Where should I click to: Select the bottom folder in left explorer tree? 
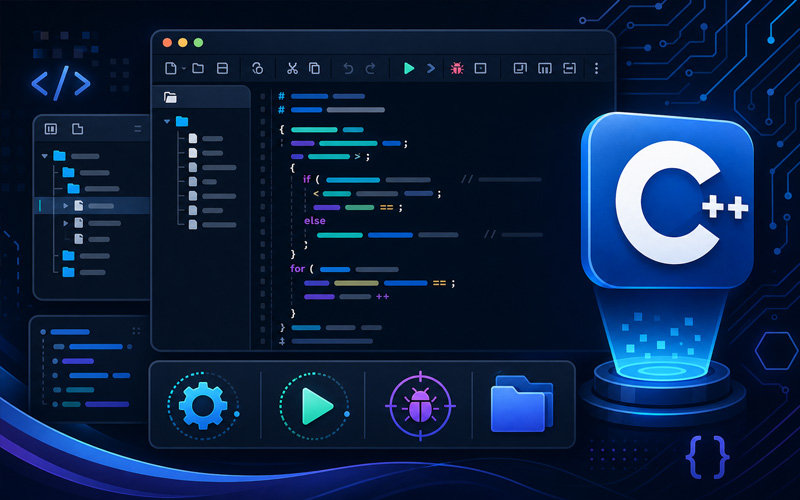click(68, 272)
